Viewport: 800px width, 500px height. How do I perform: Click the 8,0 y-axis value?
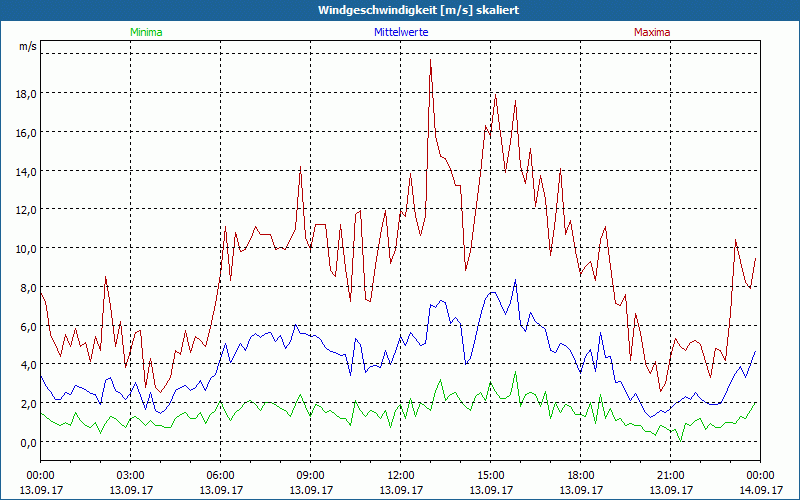(x=30, y=287)
